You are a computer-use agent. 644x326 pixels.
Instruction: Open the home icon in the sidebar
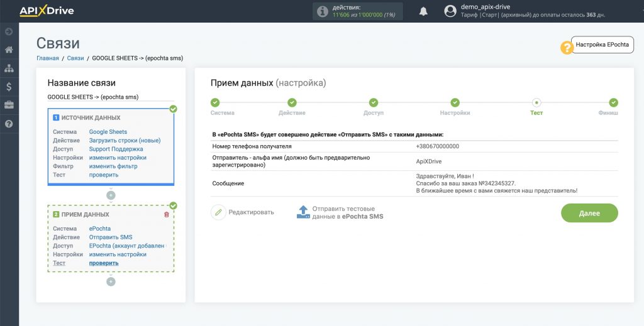9,50
